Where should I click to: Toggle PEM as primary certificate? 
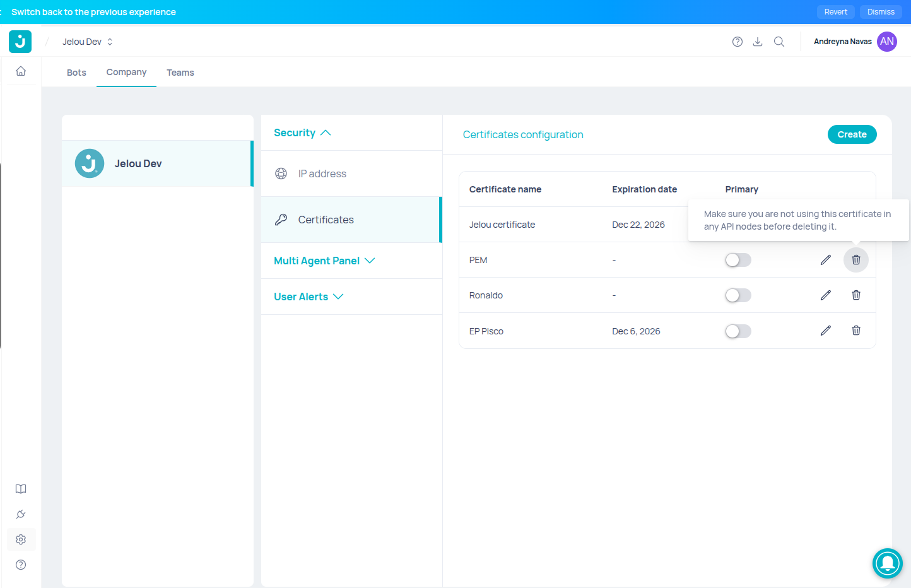coord(738,260)
